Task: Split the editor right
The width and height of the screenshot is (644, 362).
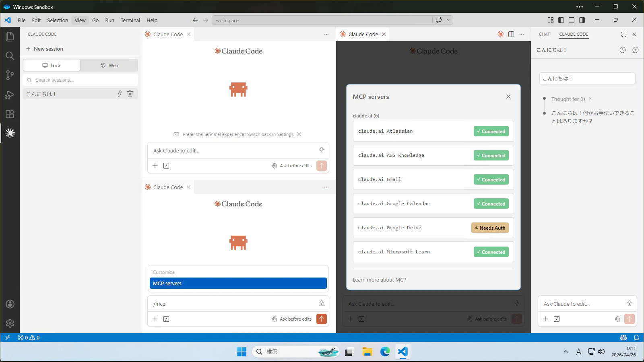Action: pos(511,34)
